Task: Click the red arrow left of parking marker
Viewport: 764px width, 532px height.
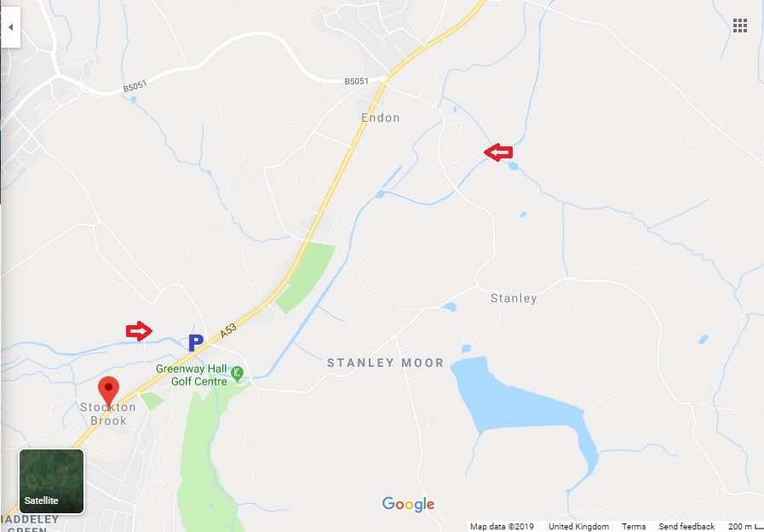Action: click(139, 331)
